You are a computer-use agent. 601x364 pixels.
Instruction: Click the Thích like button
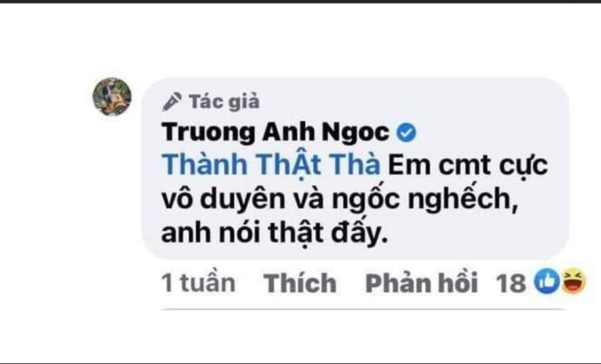[300, 283]
